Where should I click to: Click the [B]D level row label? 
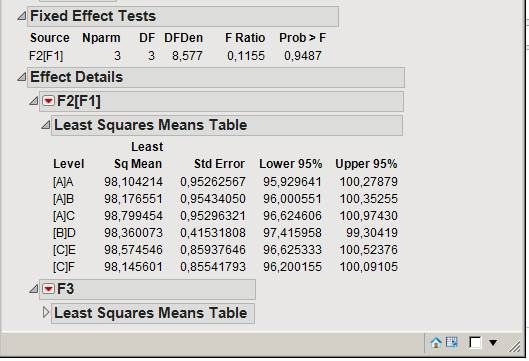[x=64, y=233]
